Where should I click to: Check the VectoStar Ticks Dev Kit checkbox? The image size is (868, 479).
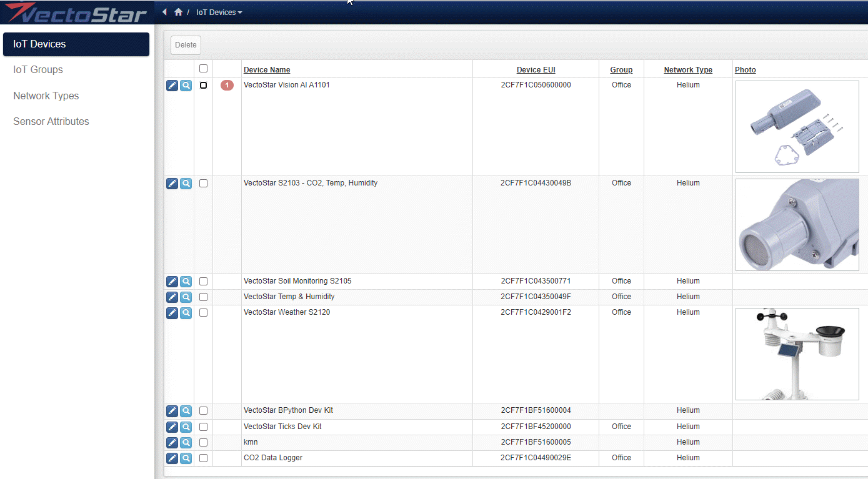[203, 427]
